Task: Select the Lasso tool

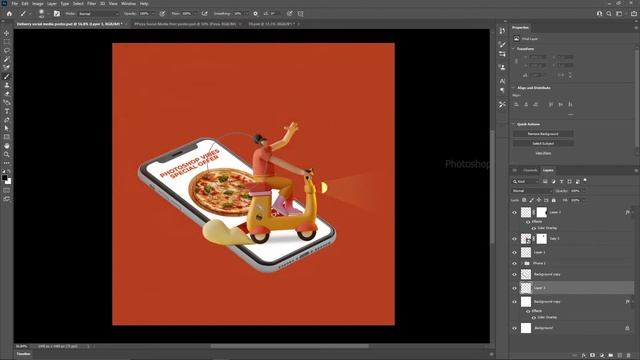Action: click(7, 50)
